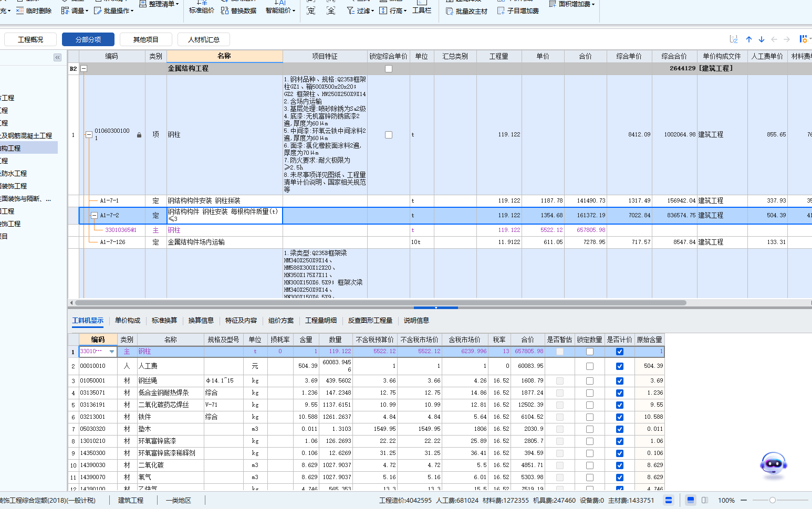The height and width of the screenshot is (509, 812).
Task: Click the stacked-rows layout icon in status bar
Action: [x=669, y=500]
